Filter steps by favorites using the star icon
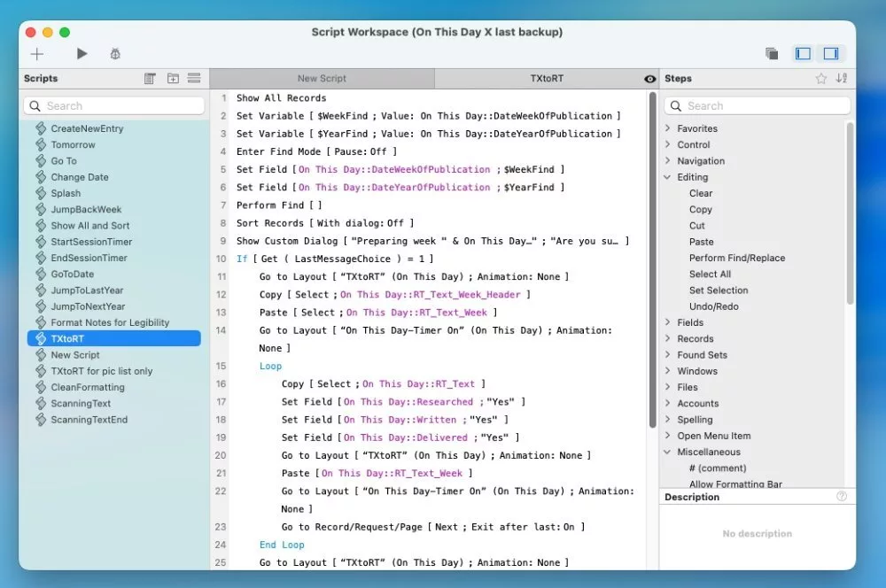The width and height of the screenshot is (886, 588). coord(821,78)
